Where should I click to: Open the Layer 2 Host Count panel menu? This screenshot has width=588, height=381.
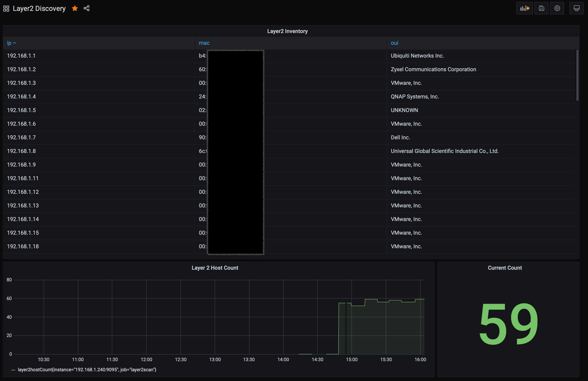tap(215, 268)
